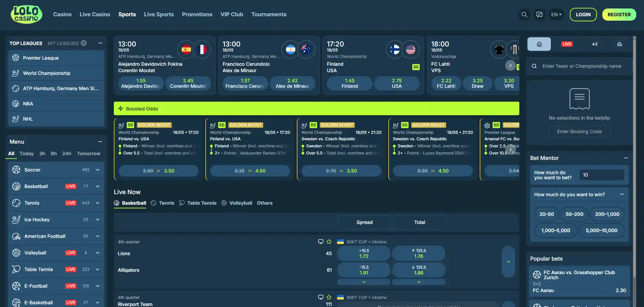Click Enter Booking Code button
Image resolution: width=644 pixels, height=307 pixels.
[579, 131]
